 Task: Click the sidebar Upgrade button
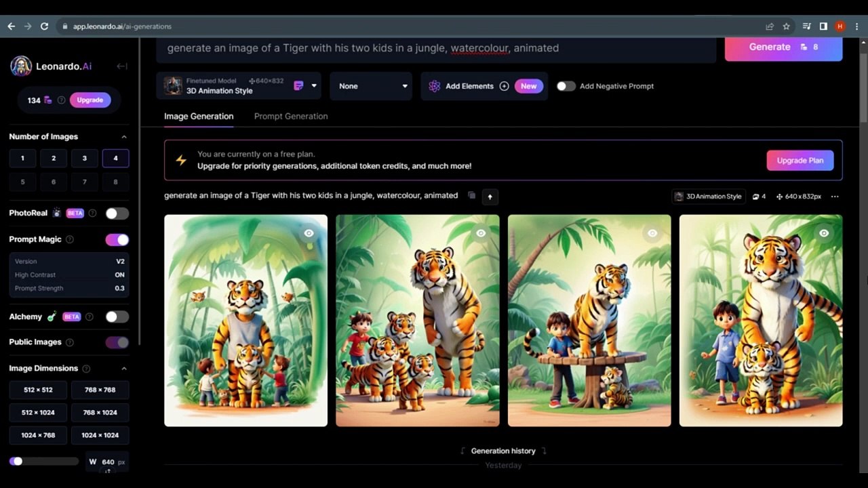pos(90,100)
